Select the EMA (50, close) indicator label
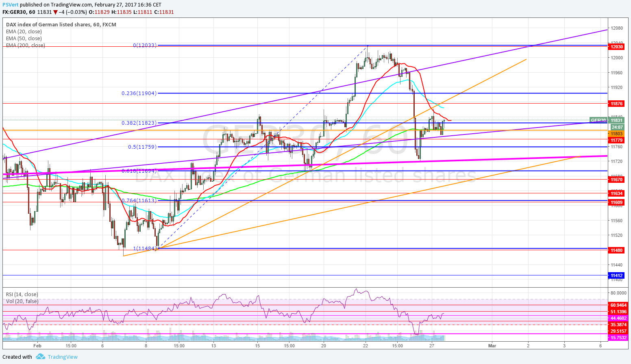 (24, 38)
